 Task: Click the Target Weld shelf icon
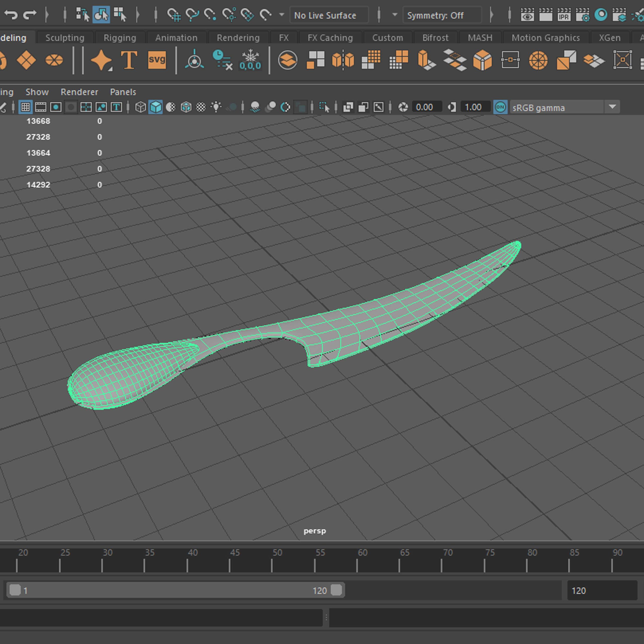coord(510,60)
